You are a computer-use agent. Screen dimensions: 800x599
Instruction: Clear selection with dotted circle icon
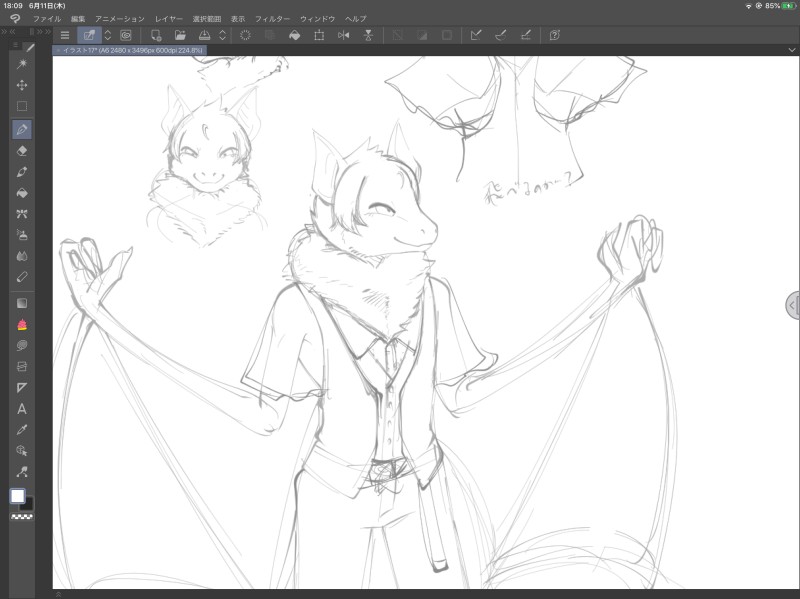point(245,35)
